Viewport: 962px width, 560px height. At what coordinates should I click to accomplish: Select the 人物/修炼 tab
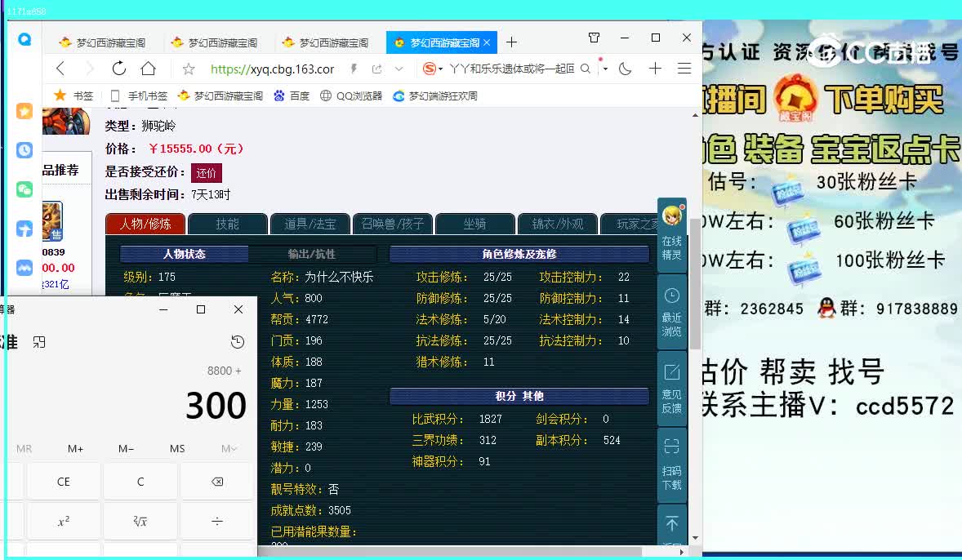point(145,224)
